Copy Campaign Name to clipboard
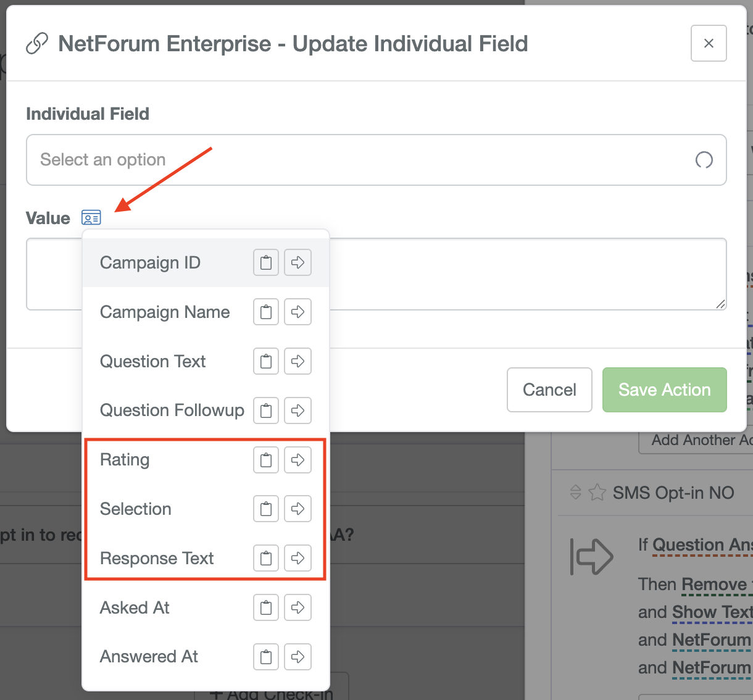Viewport: 753px width, 700px height. pyautogui.click(x=266, y=312)
